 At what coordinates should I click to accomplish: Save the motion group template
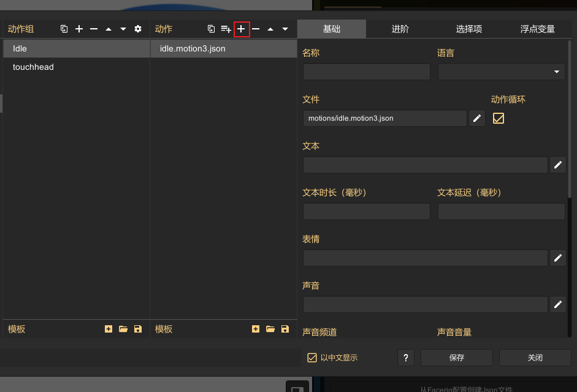(x=138, y=329)
